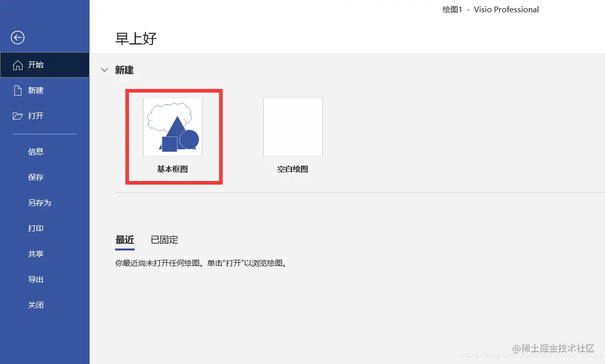Switch to the 最近 tab
The width and height of the screenshot is (605, 364).
124,240
